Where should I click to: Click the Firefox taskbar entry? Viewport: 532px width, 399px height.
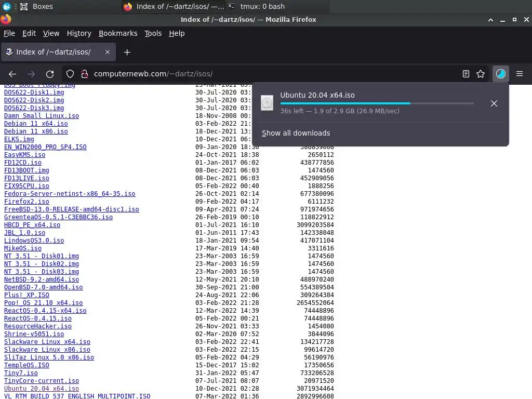[174, 6]
